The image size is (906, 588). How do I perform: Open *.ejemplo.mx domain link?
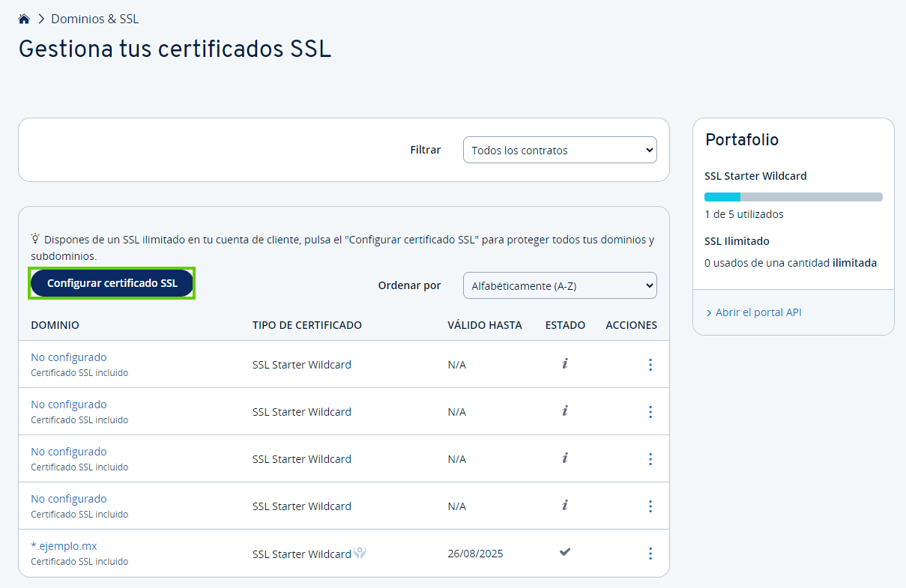64,546
